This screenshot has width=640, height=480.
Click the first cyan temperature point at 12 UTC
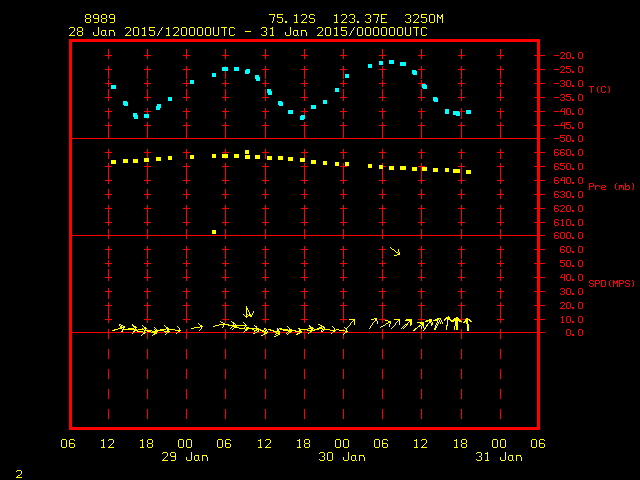coord(113,87)
